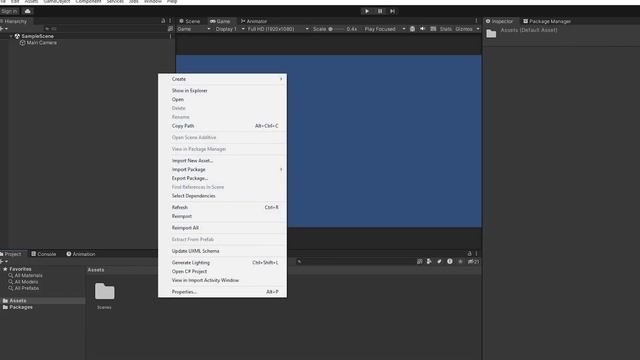The width and height of the screenshot is (640, 360).
Task: Switch to the Scene tab
Action: [189, 21]
